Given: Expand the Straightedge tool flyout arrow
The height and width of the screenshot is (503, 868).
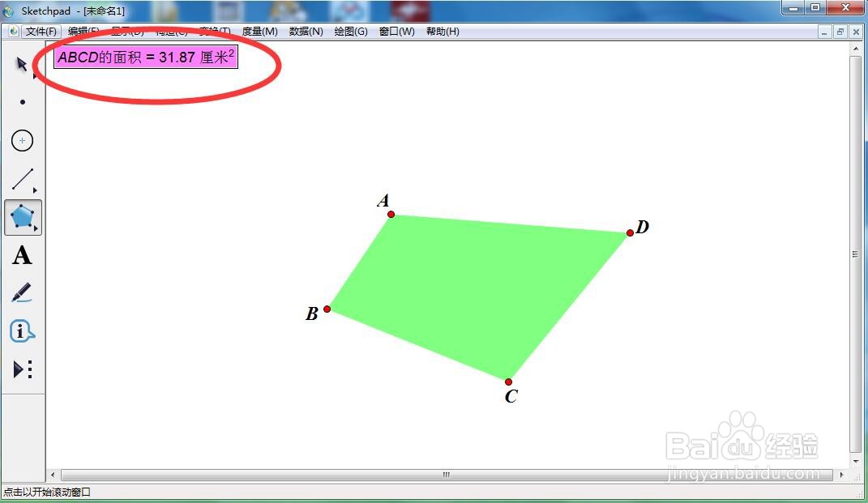Looking at the screenshot, I should pyautogui.click(x=35, y=190).
